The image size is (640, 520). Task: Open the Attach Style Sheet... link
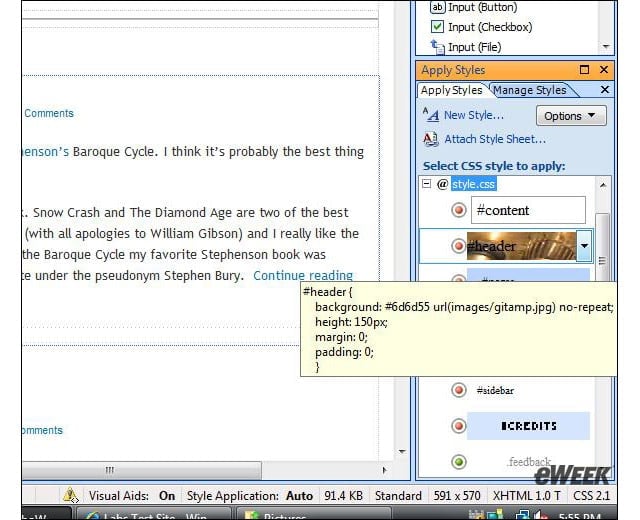[x=495, y=140]
